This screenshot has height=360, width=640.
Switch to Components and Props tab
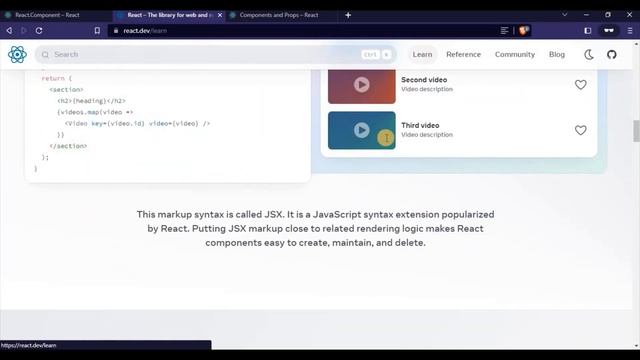tap(281, 15)
